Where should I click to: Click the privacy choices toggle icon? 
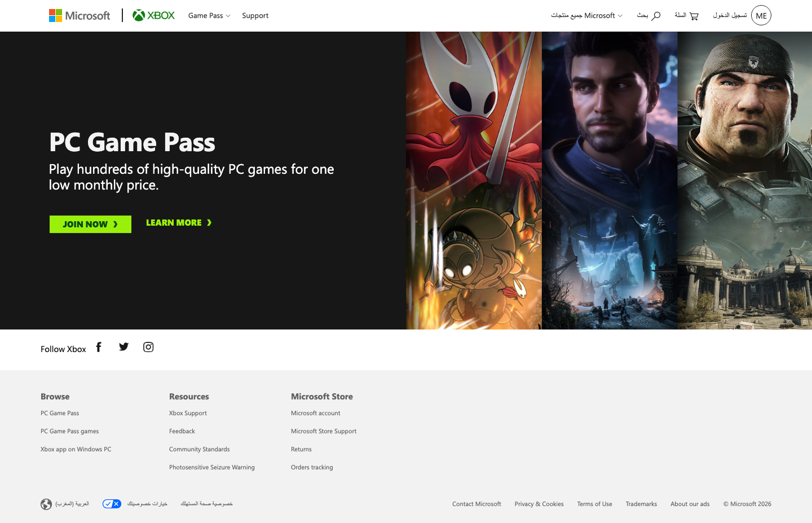[x=112, y=504]
